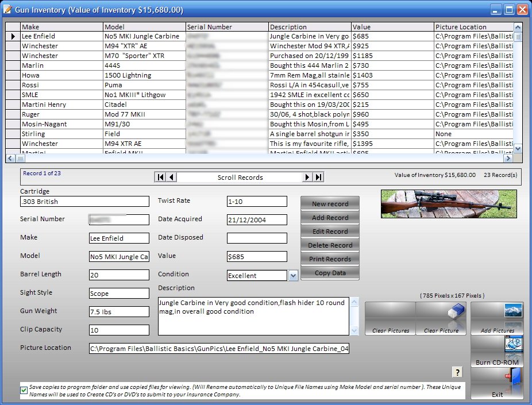Jump to the last record
Viewport: 532px width, 405px height.
point(318,178)
